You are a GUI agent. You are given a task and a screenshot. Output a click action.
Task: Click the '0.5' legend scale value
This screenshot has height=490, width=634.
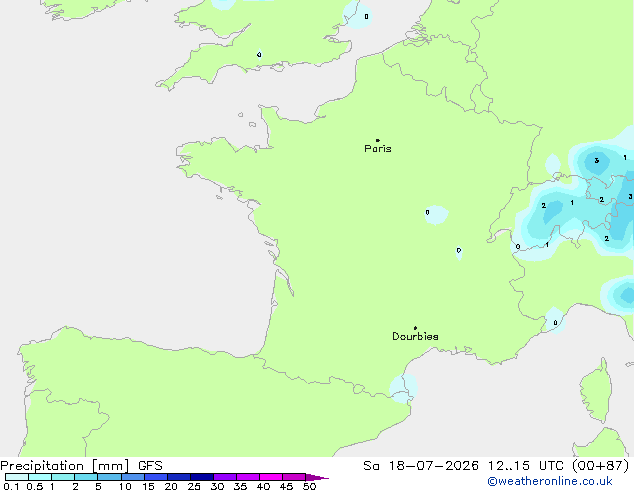[34, 486]
